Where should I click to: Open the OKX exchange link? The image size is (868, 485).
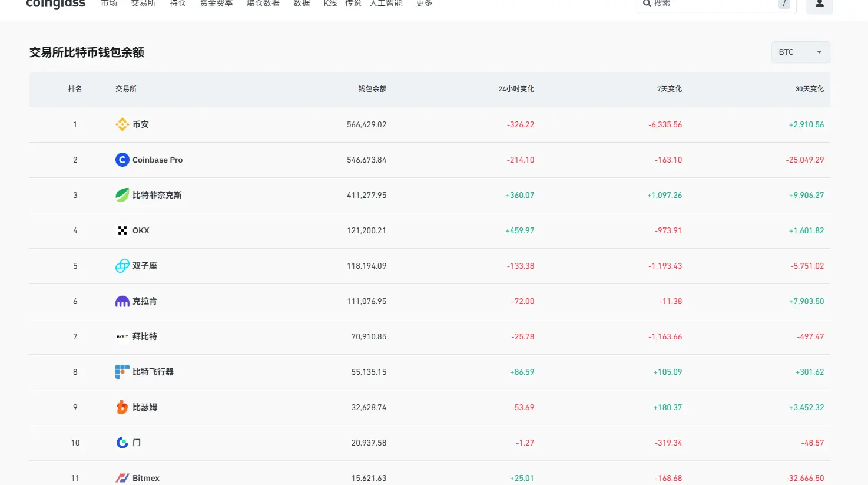click(x=141, y=230)
